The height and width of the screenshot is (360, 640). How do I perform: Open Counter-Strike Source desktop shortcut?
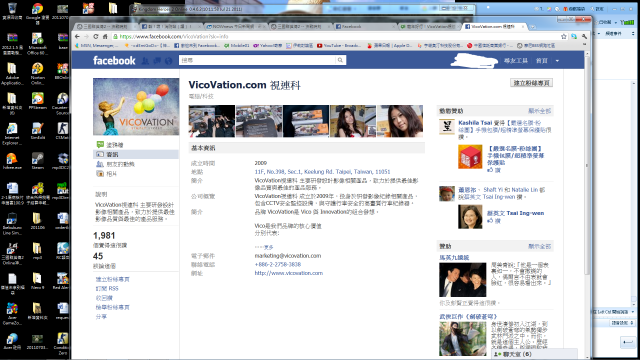(x=62, y=104)
